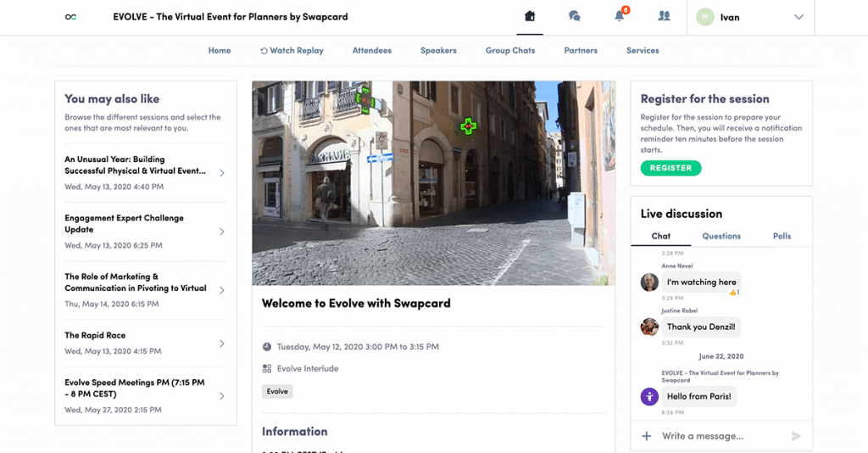Open 'The Rapid Race' session chevron
Screen dimensions: 868x453
221,344
